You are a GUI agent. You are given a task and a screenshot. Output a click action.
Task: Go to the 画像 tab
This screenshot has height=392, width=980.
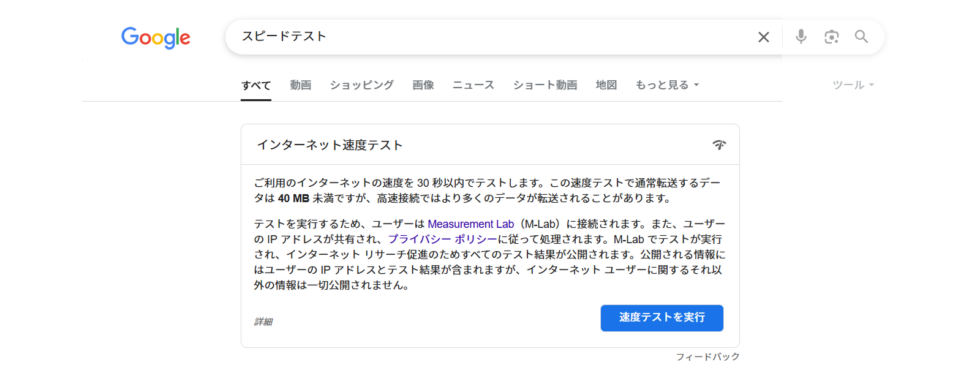(423, 85)
